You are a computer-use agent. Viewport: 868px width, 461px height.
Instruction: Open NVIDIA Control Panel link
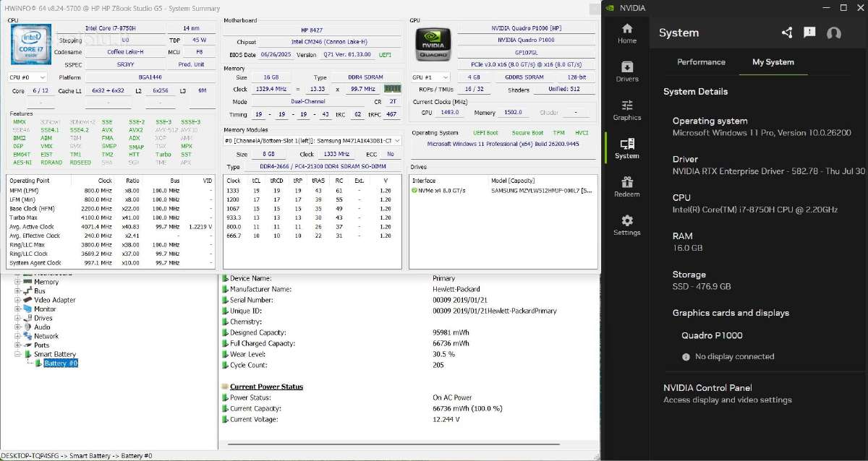(707, 388)
